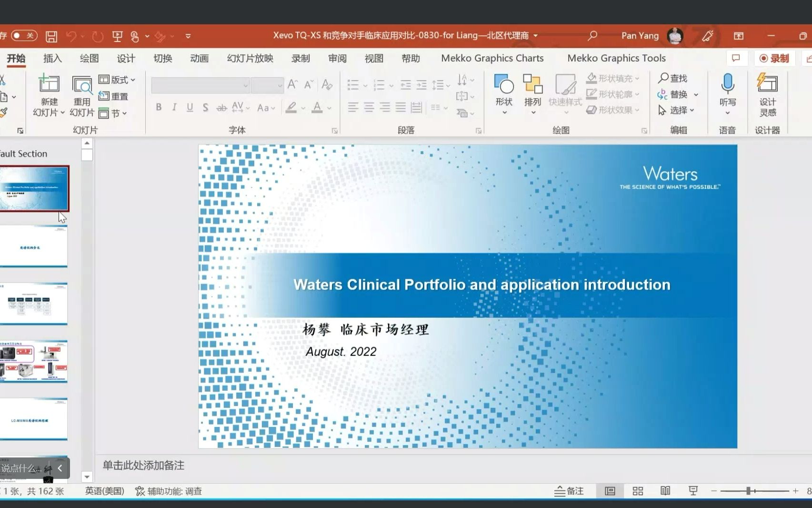Image resolution: width=812 pixels, height=508 pixels.
Task: Apply text highlight color
Action: (x=291, y=108)
